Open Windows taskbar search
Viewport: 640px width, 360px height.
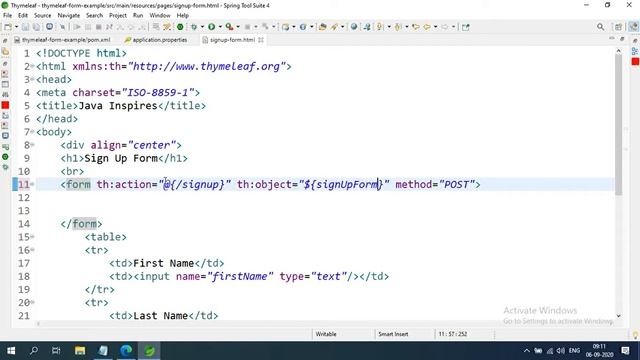(x=34, y=351)
